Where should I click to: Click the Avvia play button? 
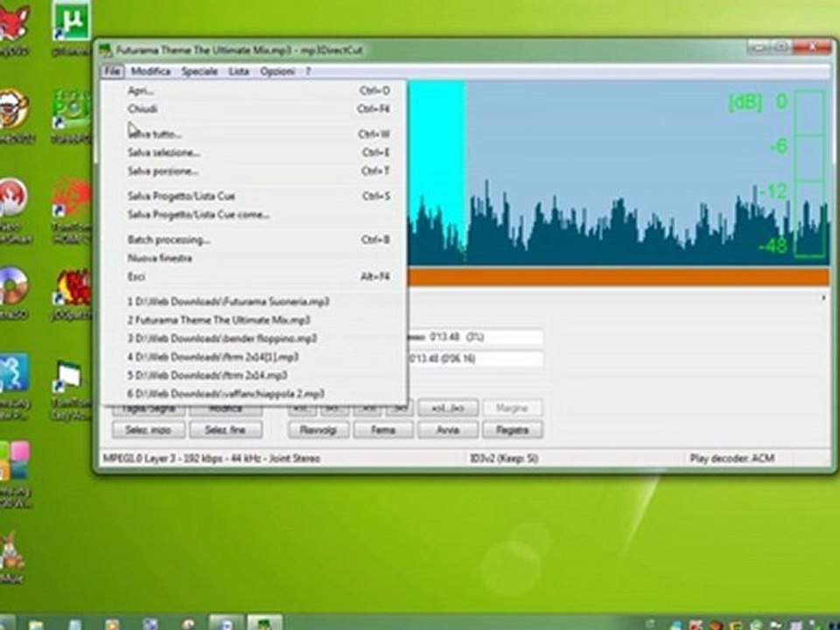448,430
